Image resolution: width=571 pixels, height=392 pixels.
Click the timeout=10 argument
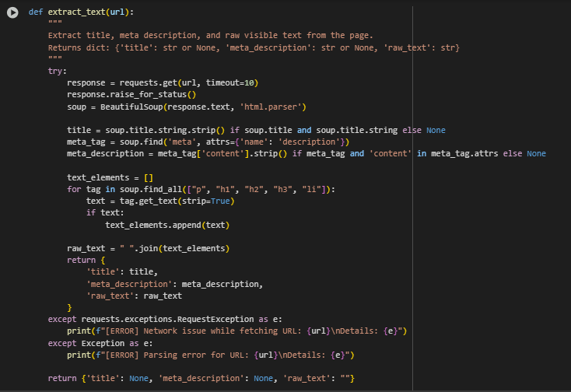click(229, 82)
